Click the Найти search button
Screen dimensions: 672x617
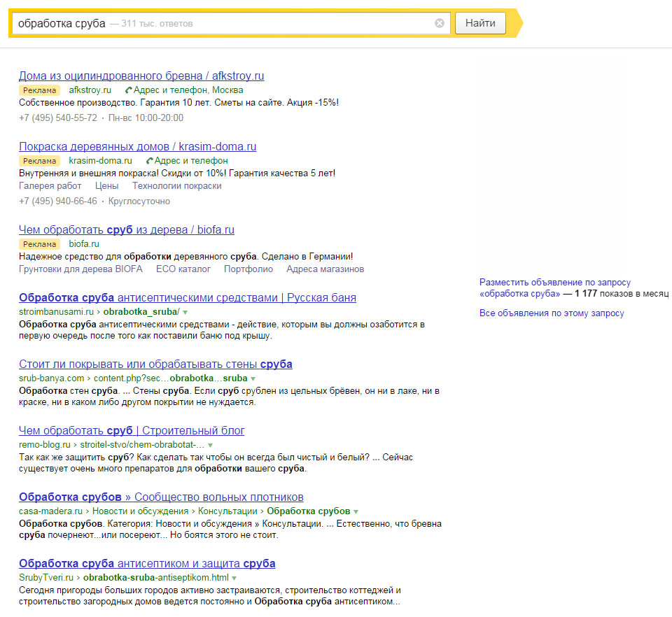coord(480,23)
